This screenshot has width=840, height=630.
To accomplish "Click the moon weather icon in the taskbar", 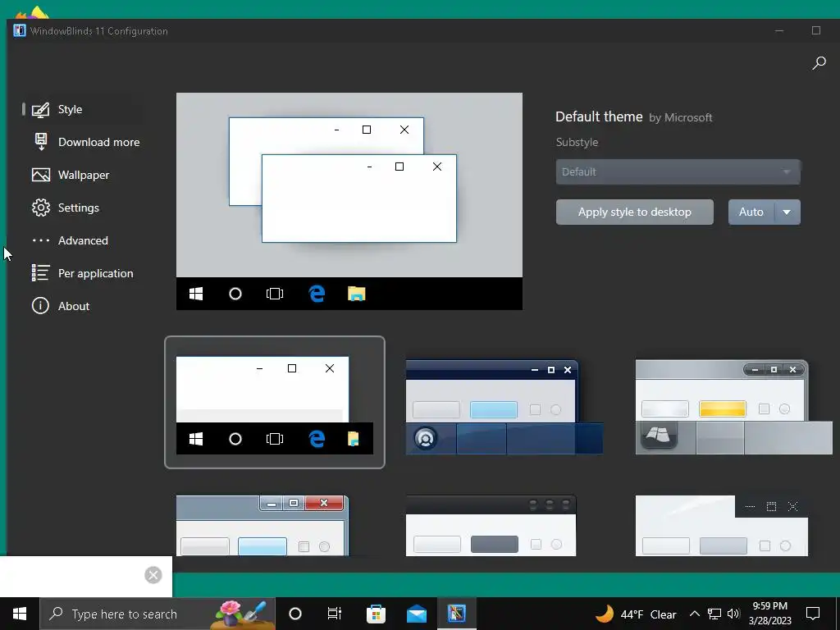I will pos(605,614).
